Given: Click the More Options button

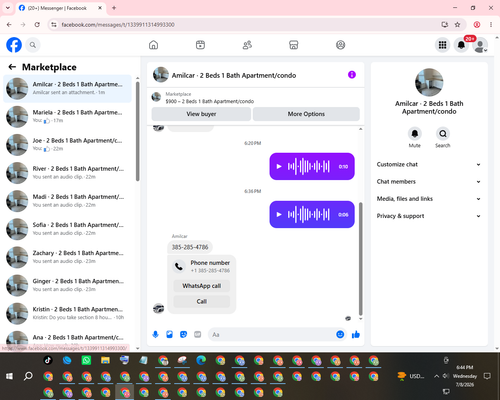Looking at the screenshot, I should pos(306,114).
